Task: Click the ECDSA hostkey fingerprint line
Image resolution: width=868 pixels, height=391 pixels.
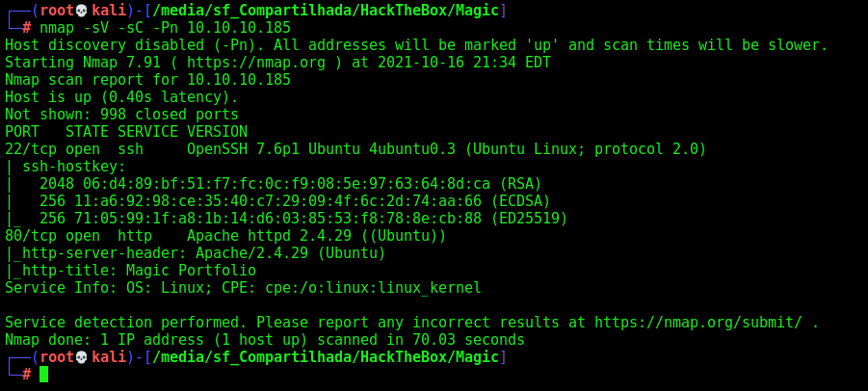Action: [277, 201]
